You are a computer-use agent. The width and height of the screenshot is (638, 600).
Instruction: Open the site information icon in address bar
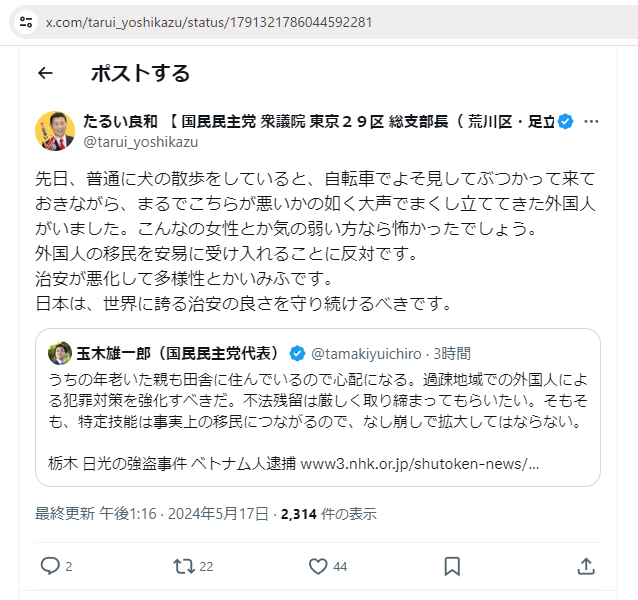pos(26,21)
